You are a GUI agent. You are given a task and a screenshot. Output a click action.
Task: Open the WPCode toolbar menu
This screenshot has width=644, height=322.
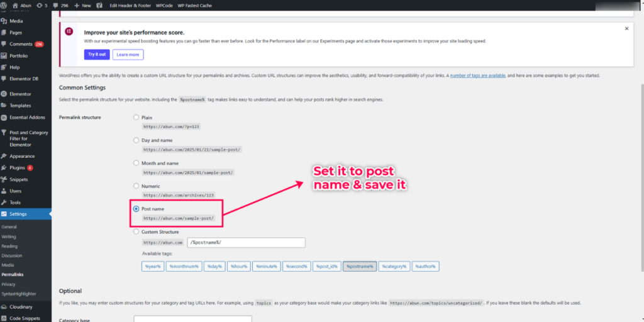click(164, 6)
